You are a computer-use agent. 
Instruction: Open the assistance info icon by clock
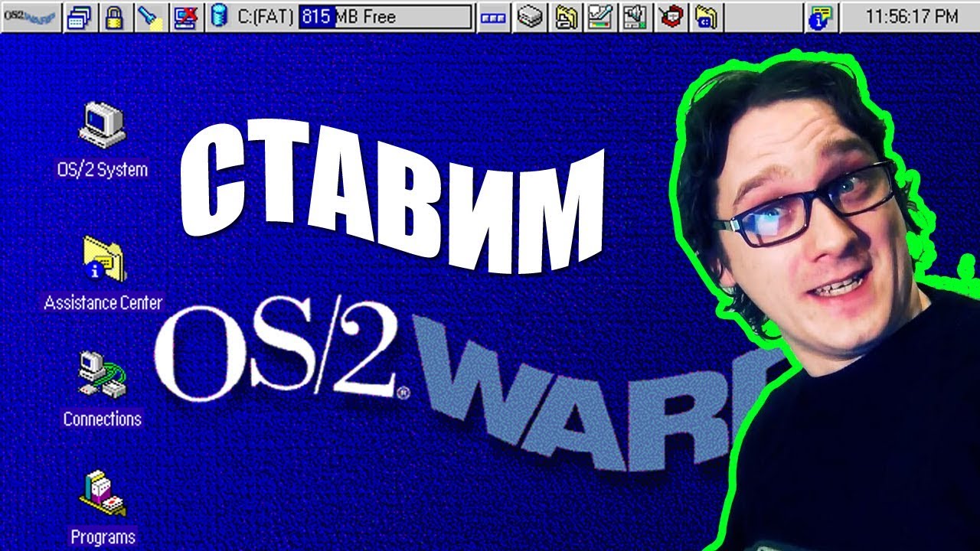[x=822, y=17]
